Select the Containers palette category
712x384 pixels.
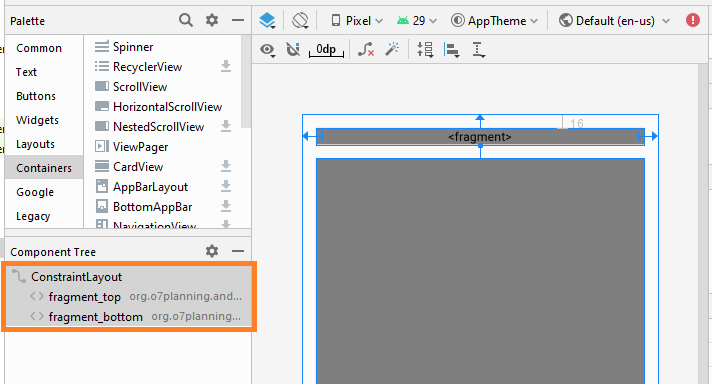(44, 168)
